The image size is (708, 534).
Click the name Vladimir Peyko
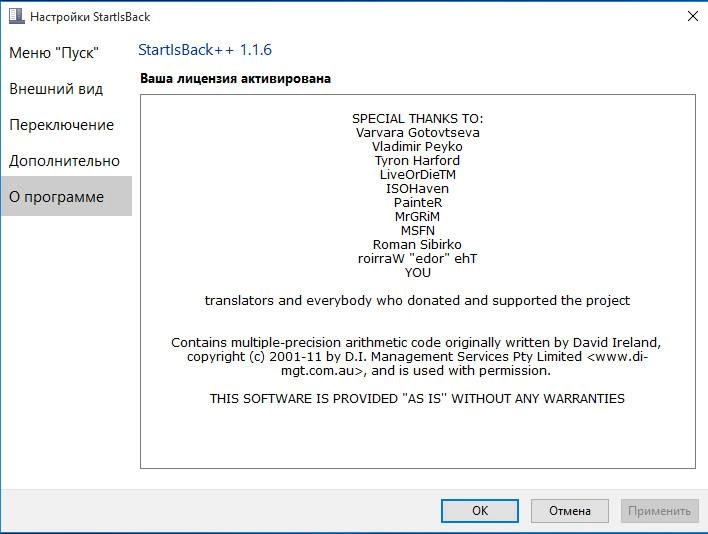coord(417,147)
